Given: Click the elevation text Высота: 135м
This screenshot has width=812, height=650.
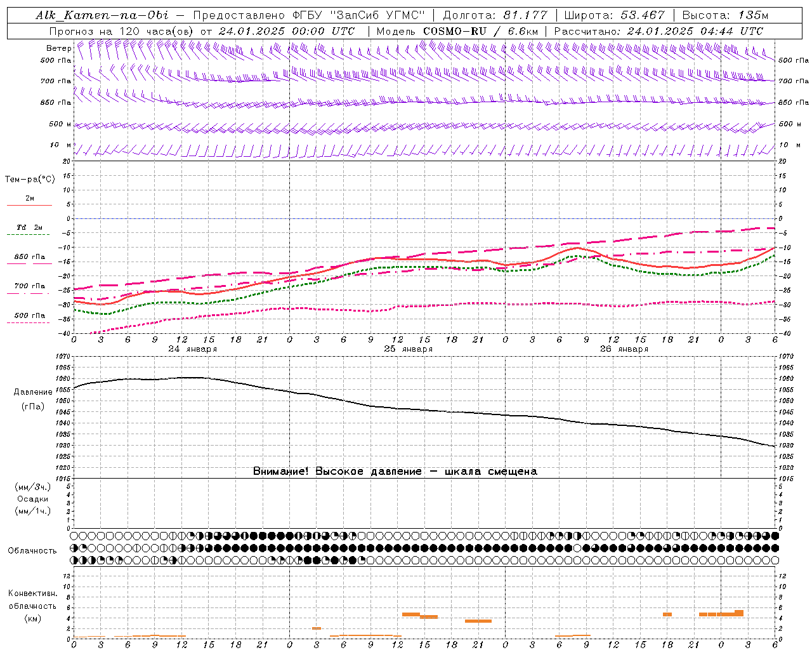Looking at the screenshot, I should 725,15.
